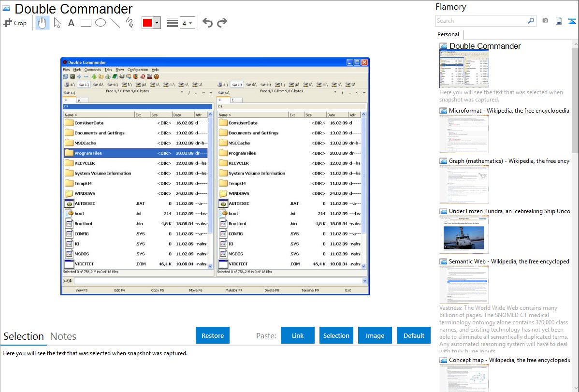Switch to the Notes tab

63,336
